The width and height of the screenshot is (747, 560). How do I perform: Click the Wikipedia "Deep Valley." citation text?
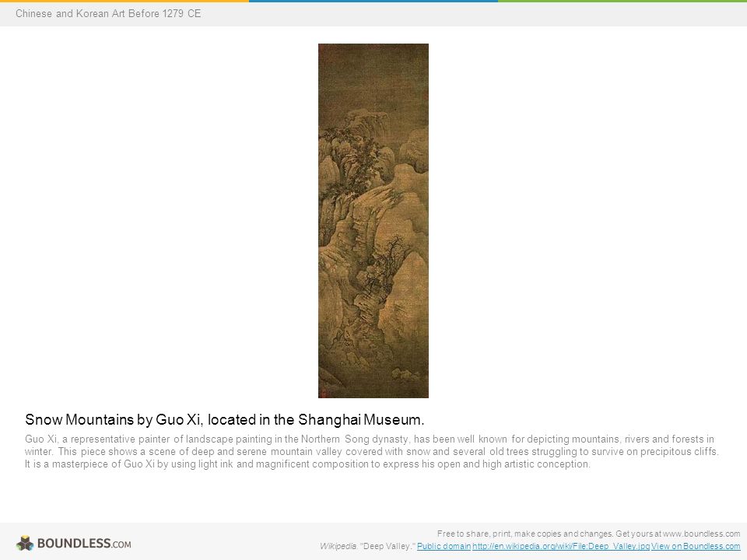[368, 546]
